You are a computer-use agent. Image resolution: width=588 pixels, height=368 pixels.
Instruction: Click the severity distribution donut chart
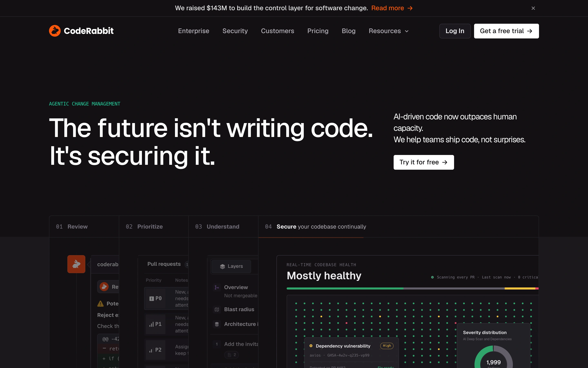pos(493,357)
